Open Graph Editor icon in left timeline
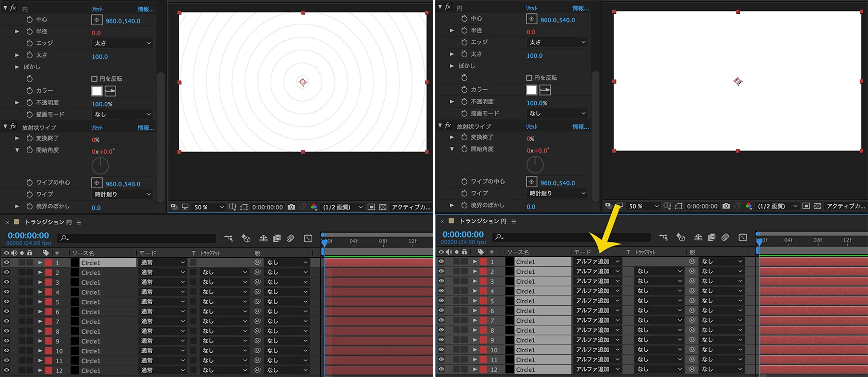Screen dimensions: 868x377 coord(308,238)
